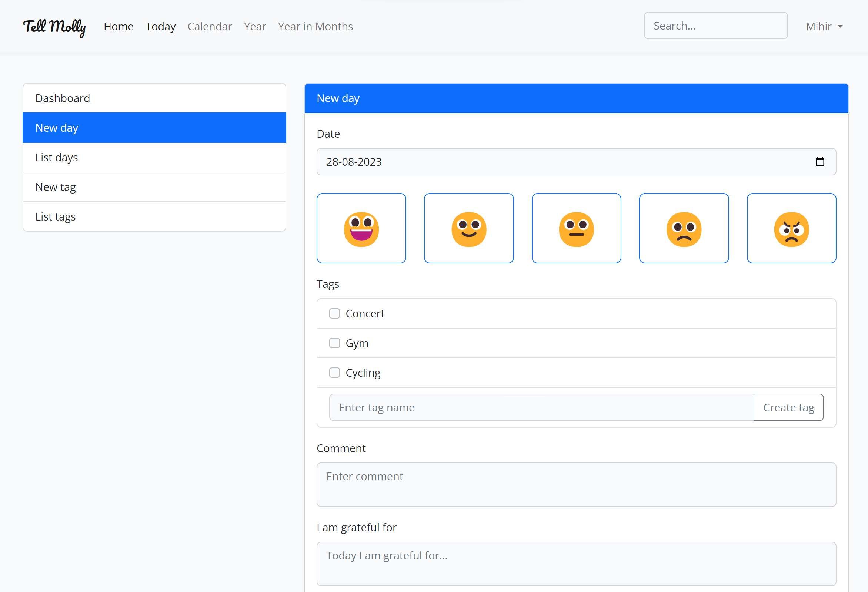
Task: Enable the Cycling tag checkbox
Action: point(334,373)
